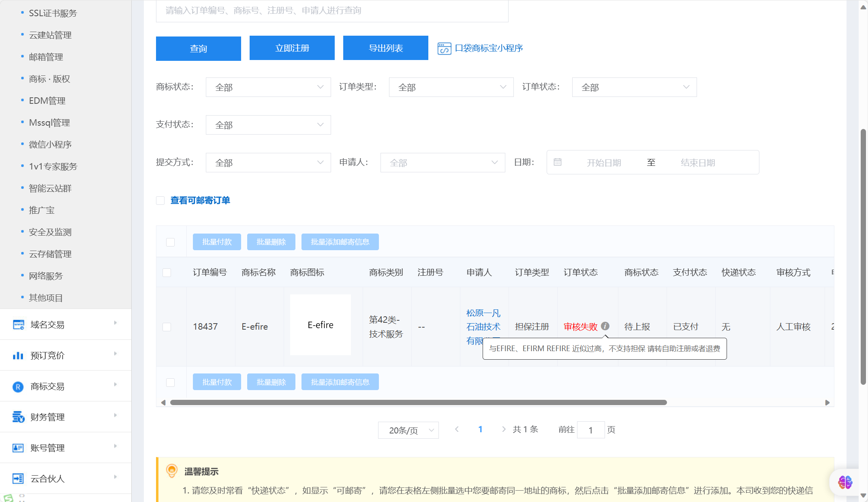This screenshot has height=502, width=868.
Task: Click the 口袋商标宝小程序 icon
Action: coord(444,48)
